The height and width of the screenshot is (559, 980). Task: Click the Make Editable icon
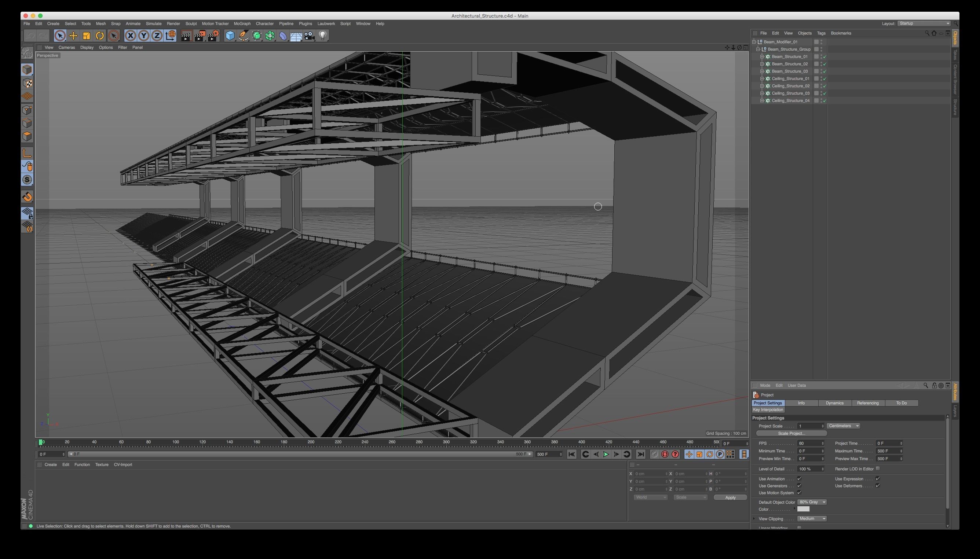click(x=27, y=52)
